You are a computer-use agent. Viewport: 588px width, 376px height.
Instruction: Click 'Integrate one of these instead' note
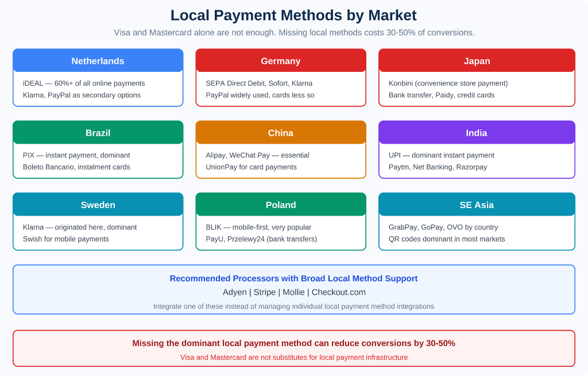coord(293,306)
